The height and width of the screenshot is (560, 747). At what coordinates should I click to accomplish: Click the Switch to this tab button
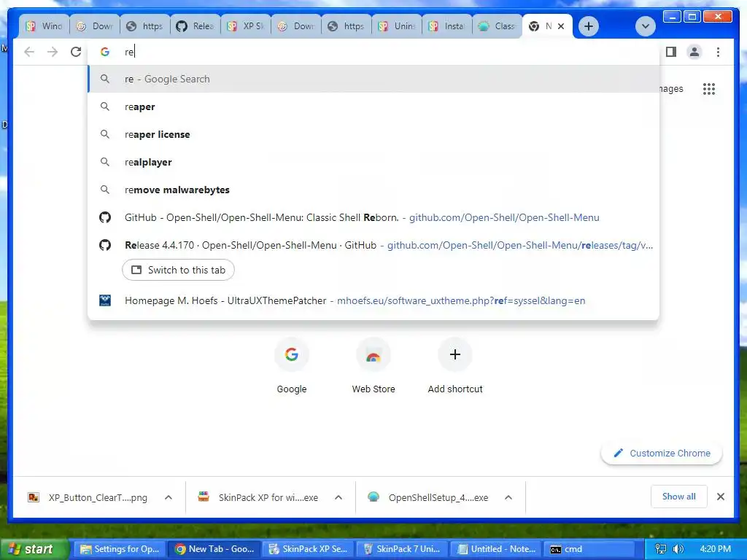[178, 270]
